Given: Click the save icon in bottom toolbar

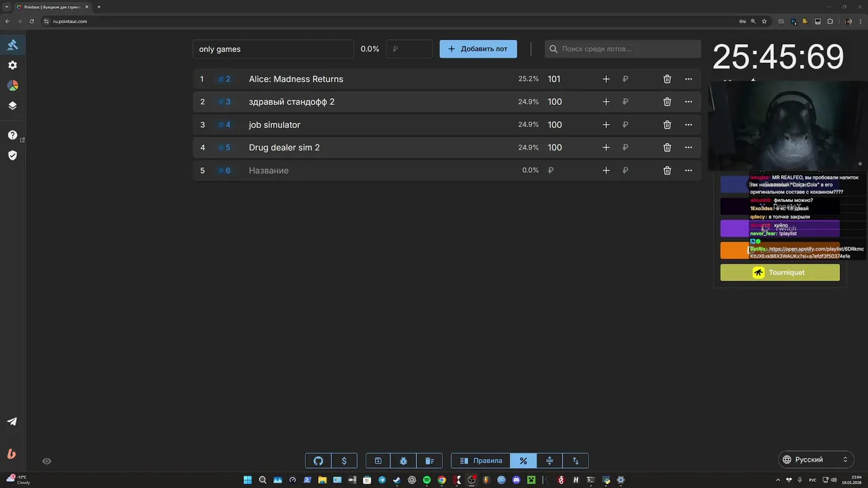Looking at the screenshot, I should click(x=378, y=461).
